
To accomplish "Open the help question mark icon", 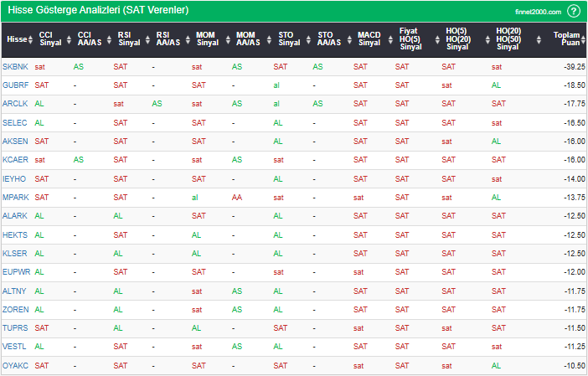I will pyautogui.click(x=574, y=11).
